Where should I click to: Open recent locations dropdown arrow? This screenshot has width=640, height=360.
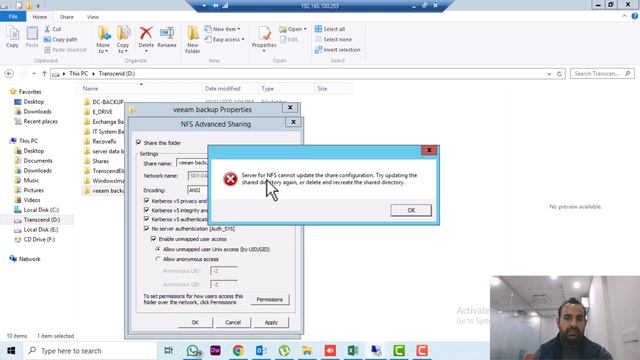tap(34, 73)
